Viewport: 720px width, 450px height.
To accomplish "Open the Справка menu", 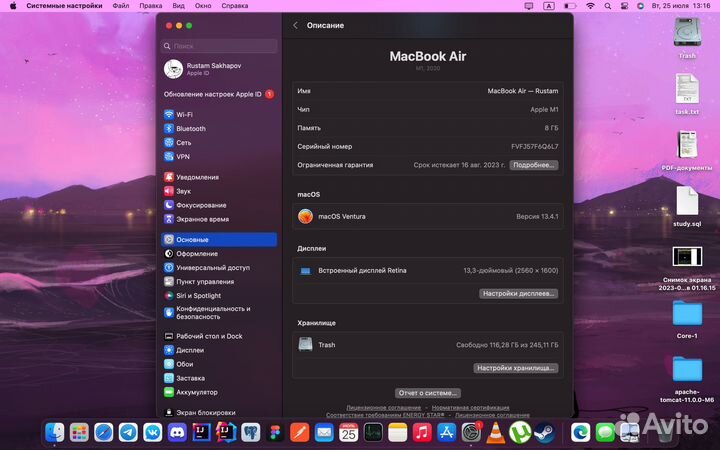I will click(x=235, y=6).
